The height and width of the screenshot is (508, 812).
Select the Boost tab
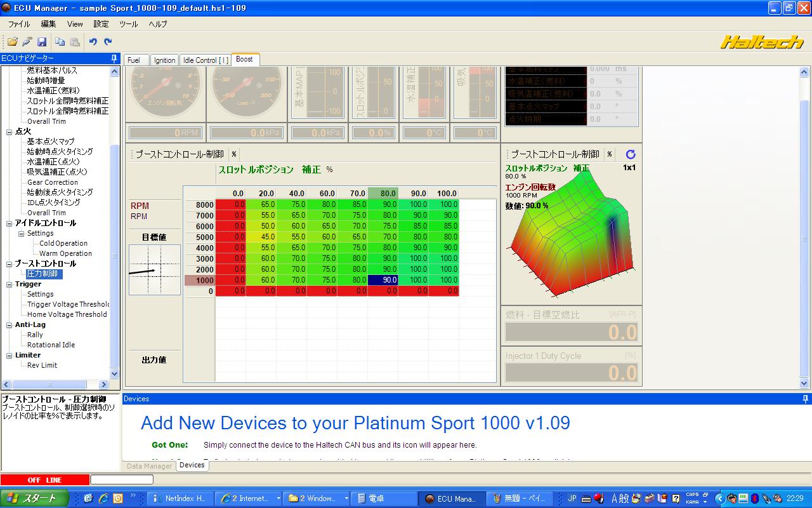point(244,60)
